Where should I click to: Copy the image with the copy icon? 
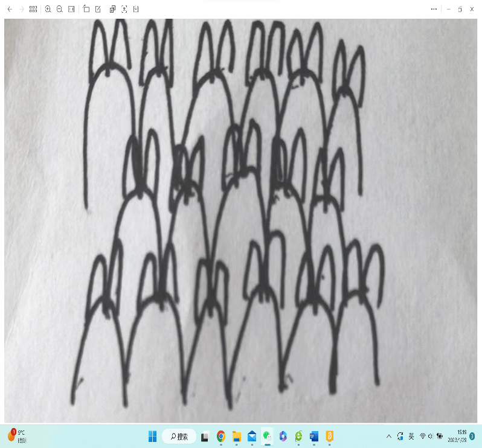click(113, 9)
